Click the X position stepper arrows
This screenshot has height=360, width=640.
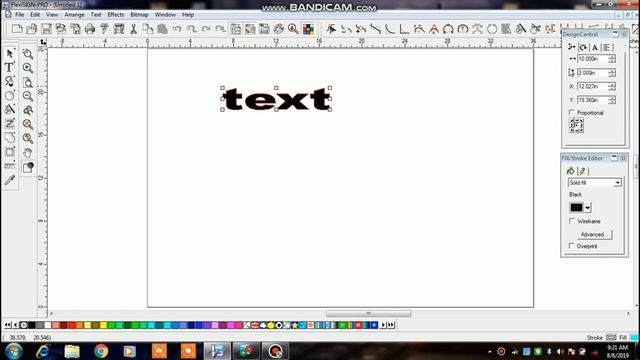[x=612, y=87]
